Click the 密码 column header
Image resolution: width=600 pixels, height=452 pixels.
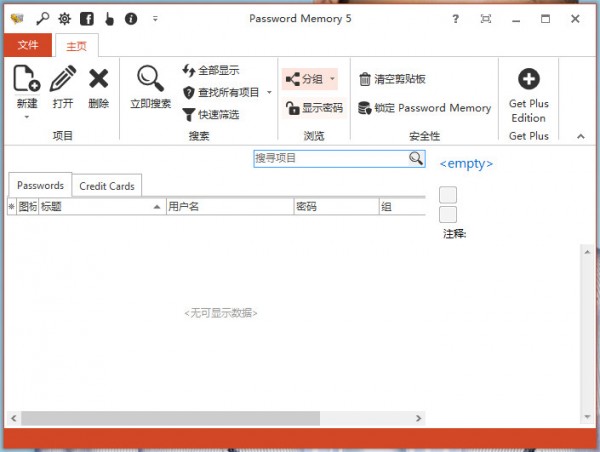tap(337, 207)
